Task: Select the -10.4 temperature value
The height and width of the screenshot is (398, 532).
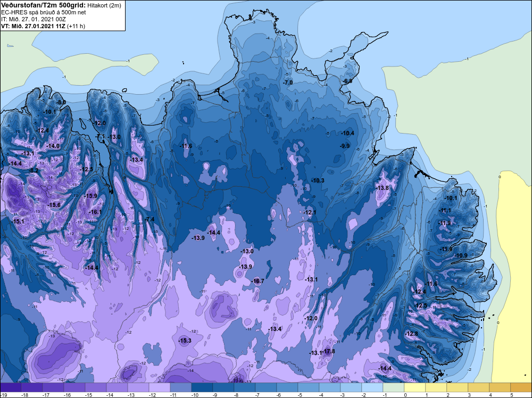Action: (x=348, y=134)
